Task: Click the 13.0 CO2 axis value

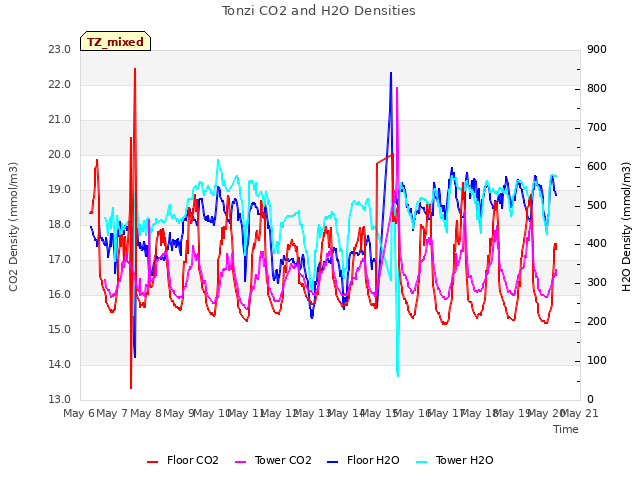Action: 59,399
